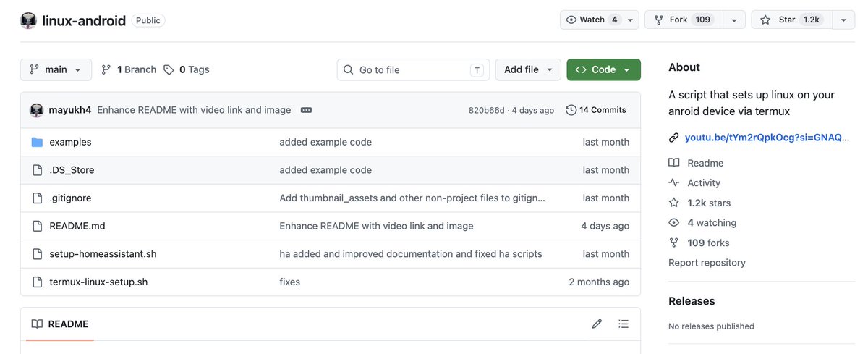Click the tag icon for 0 Tags
Image resolution: width=868 pixels, height=354 pixels.
169,69
